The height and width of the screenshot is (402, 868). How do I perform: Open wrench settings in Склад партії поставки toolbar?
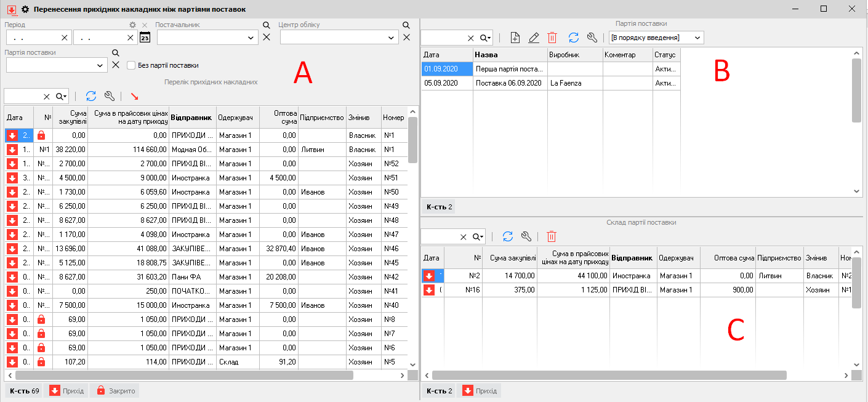(x=526, y=236)
